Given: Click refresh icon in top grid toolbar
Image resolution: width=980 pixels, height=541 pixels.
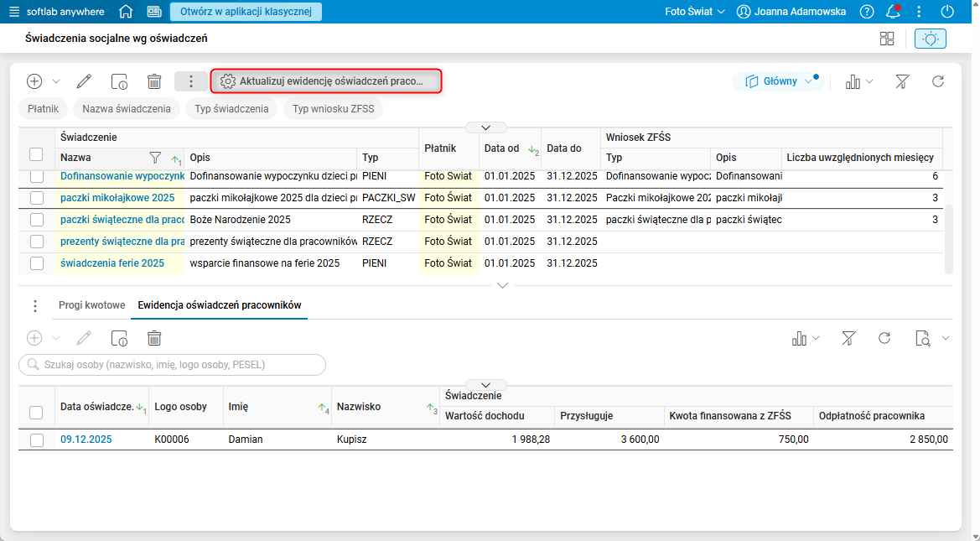Looking at the screenshot, I should (x=938, y=81).
